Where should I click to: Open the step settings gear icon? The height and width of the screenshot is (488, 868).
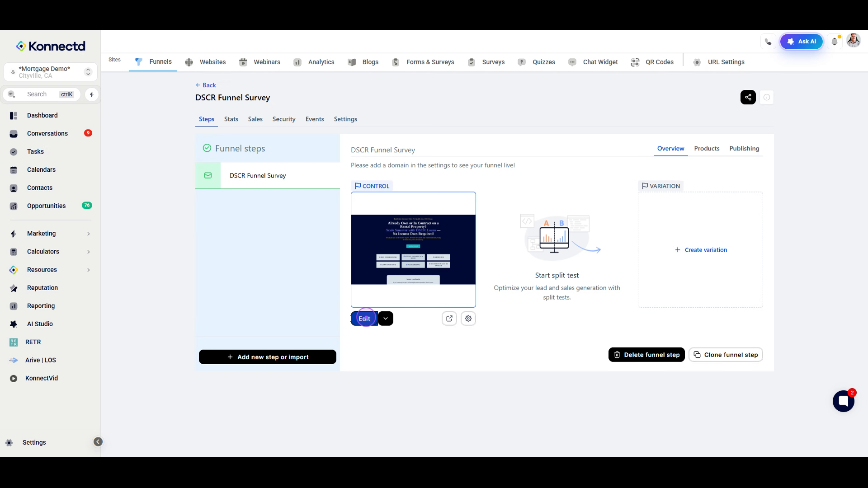(x=468, y=319)
